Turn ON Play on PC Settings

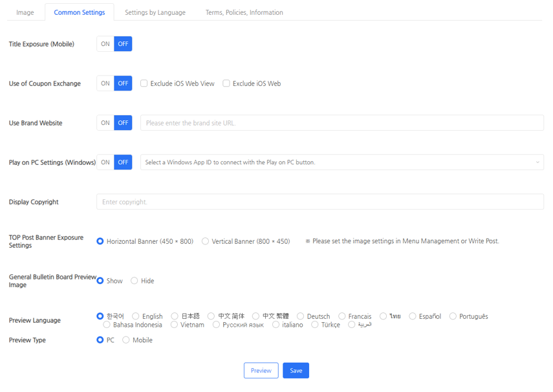pyautogui.click(x=105, y=162)
